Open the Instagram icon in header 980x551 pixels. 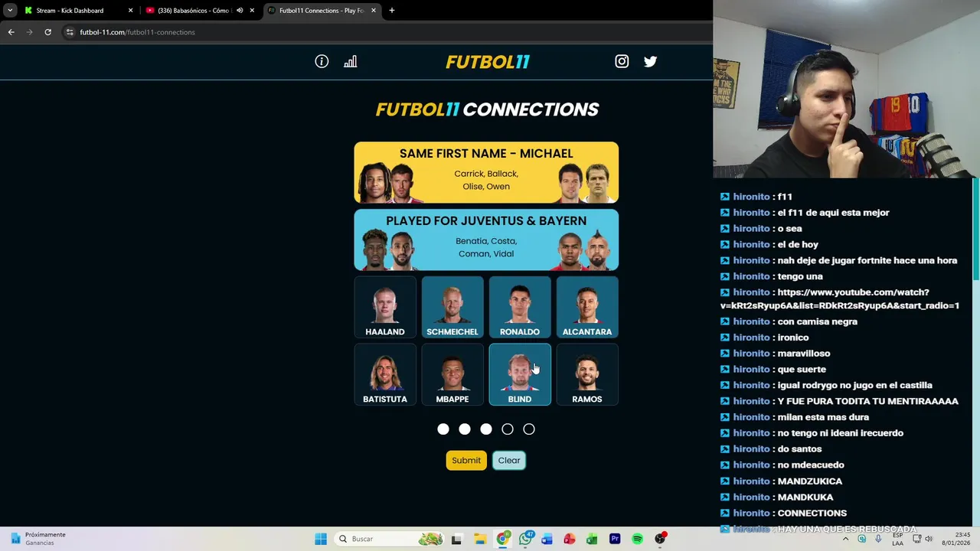pos(622,61)
